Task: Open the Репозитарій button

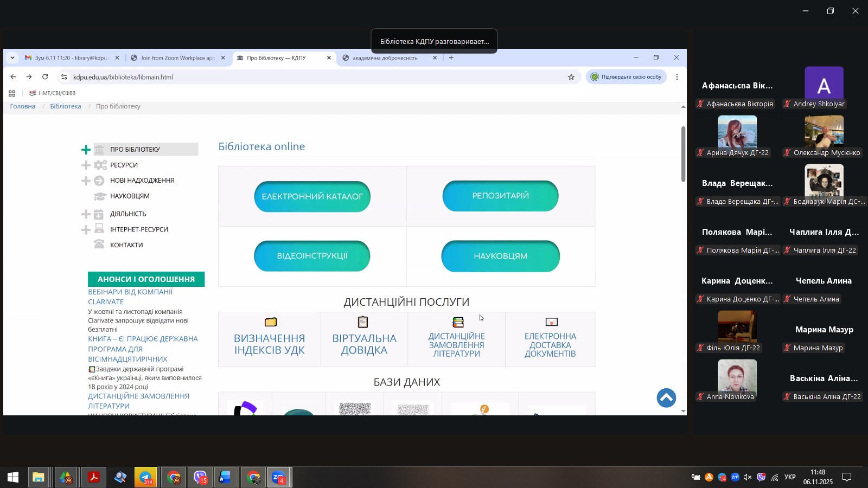Action: (500, 196)
